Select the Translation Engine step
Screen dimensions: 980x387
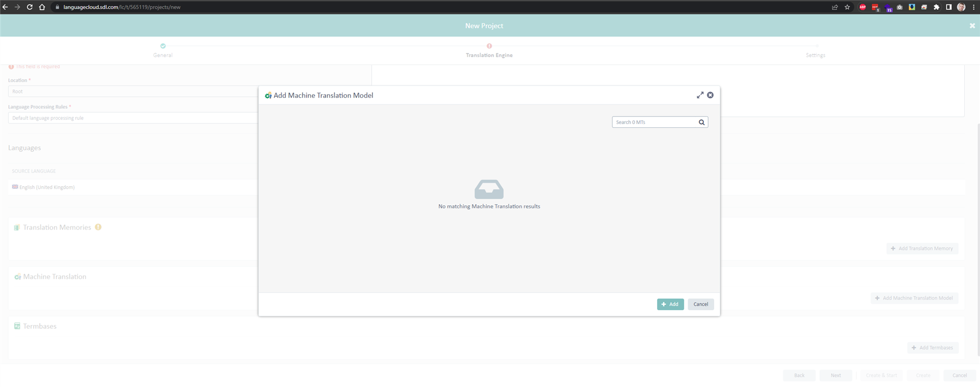tap(489, 50)
